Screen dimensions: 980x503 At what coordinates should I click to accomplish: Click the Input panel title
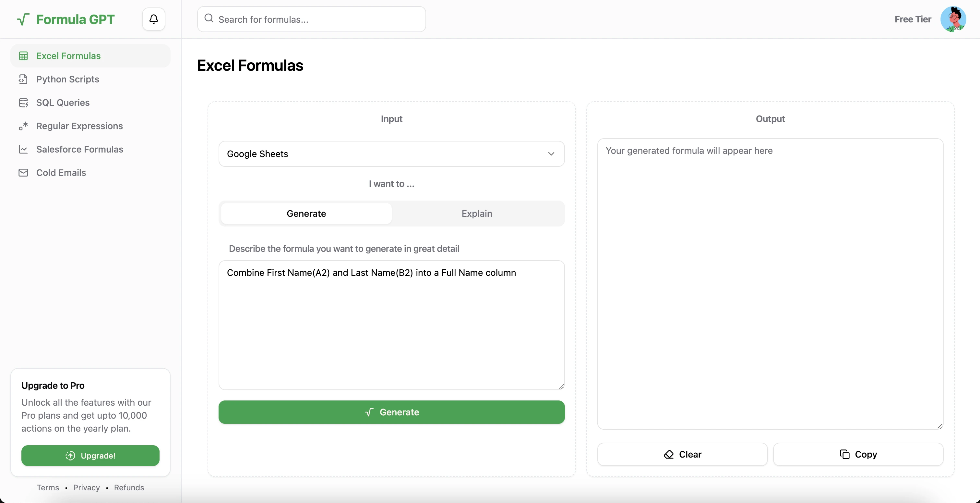click(391, 119)
